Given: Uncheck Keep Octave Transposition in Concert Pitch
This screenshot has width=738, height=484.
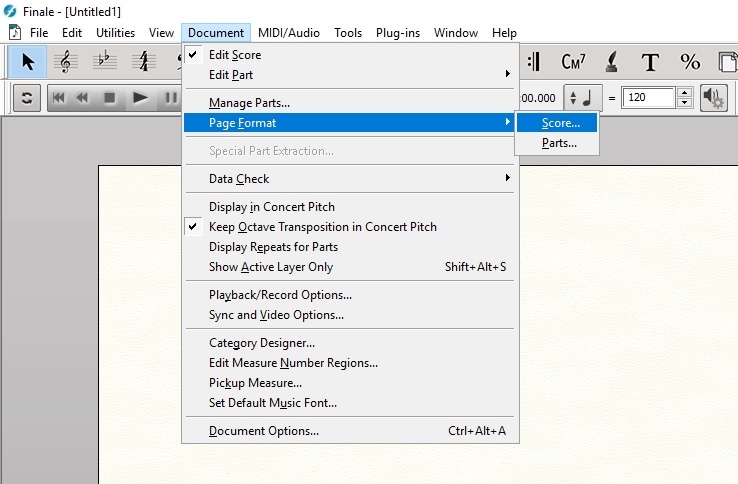Looking at the screenshot, I should pos(322,227).
